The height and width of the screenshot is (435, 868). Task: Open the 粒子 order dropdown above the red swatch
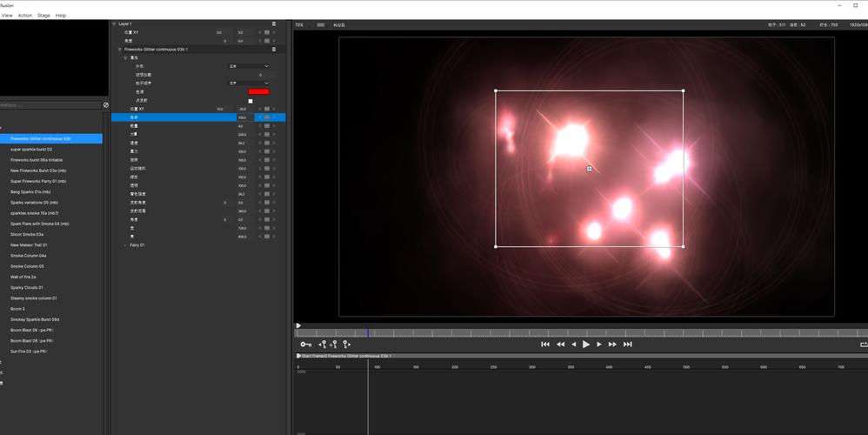[x=249, y=83]
